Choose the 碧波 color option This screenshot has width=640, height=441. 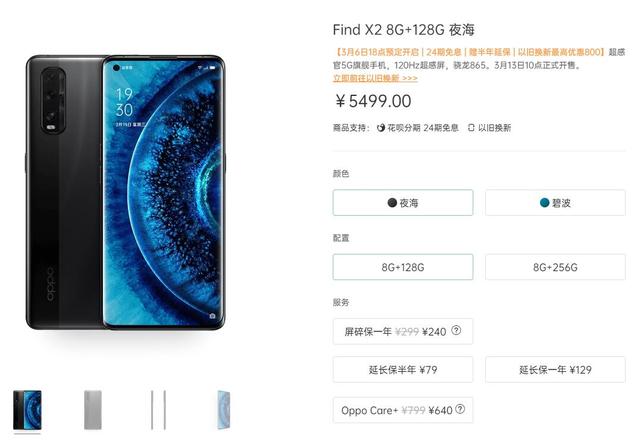555,203
